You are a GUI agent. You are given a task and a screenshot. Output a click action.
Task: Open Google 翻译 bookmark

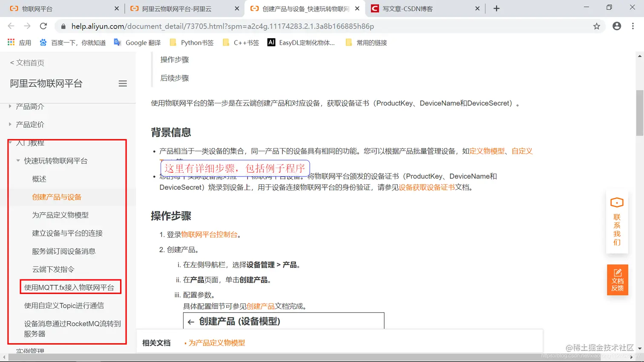[137, 43]
